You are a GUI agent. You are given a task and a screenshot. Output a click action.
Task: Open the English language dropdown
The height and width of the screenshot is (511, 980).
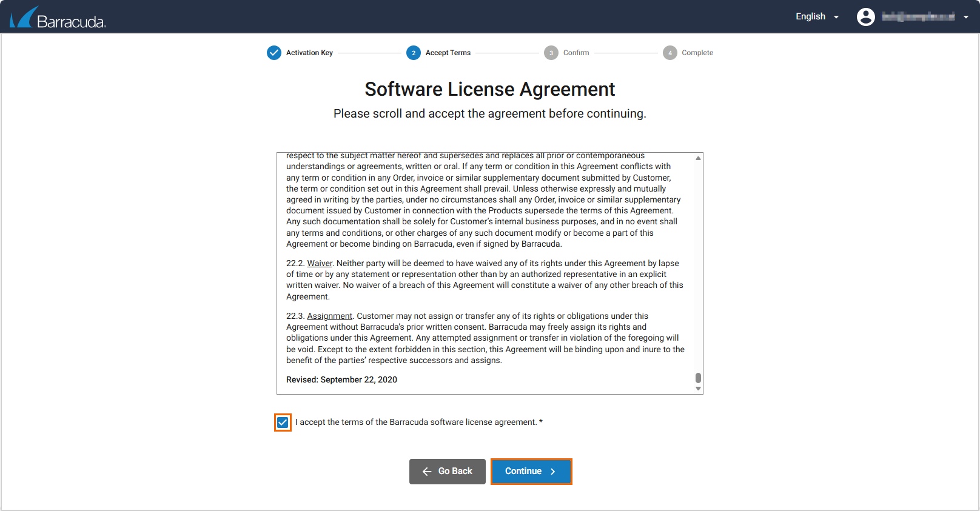tap(817, 16)
